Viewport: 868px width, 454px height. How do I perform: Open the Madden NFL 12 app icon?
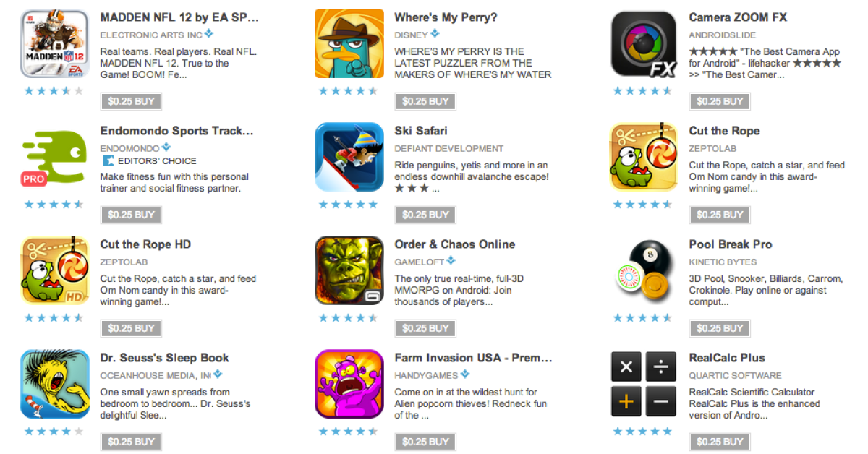tap(55, 43)
